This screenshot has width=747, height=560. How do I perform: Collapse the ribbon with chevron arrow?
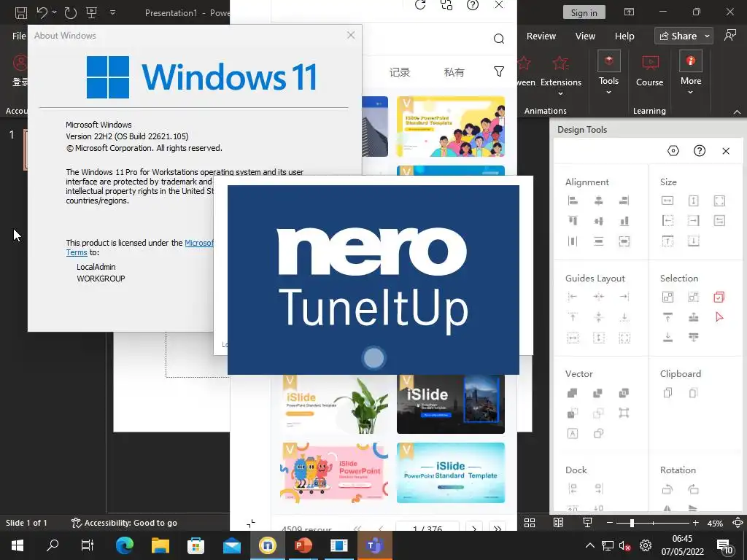(x=737, y=112)
